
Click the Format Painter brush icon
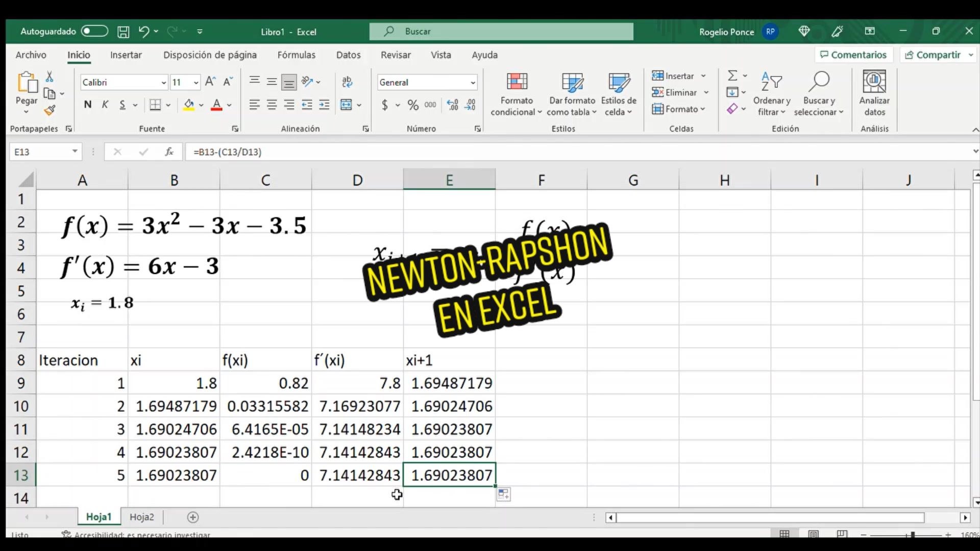pyautogui.click(x=50, y=110)
